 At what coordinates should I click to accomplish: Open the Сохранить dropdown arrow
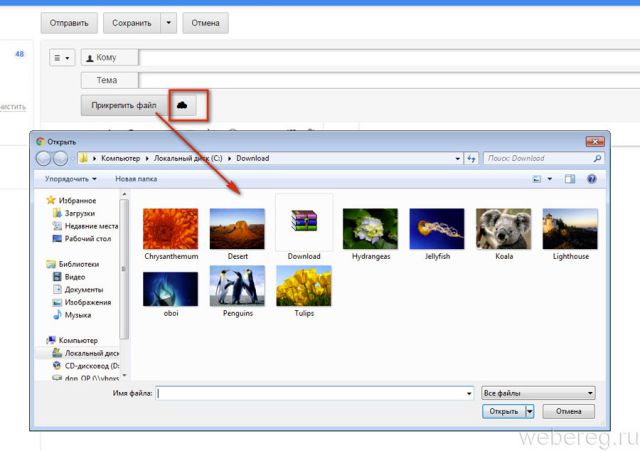click(169, 23)
